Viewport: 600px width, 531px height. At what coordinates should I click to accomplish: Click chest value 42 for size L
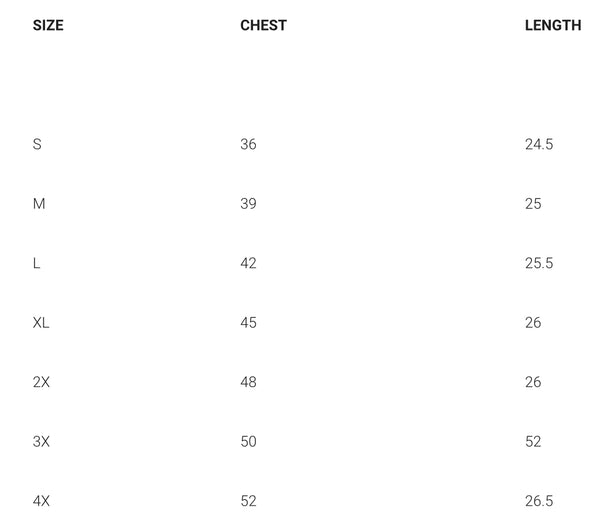248,263
